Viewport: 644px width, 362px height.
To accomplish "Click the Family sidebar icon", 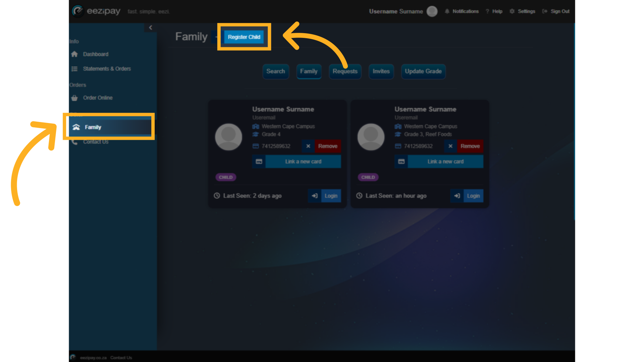I will (76, 127).
